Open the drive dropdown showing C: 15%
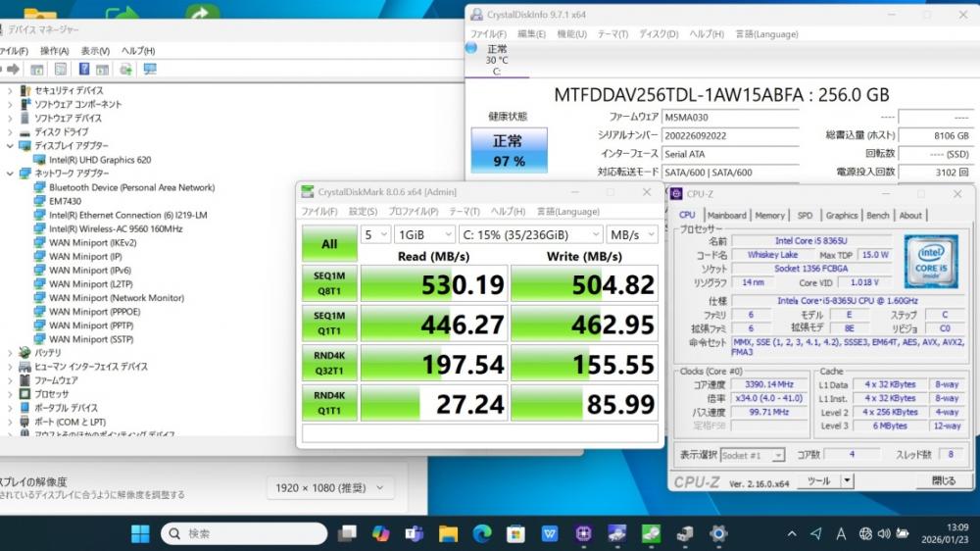Image resolution: width=980 pixels, height=551 pixels. coord(530,234)
